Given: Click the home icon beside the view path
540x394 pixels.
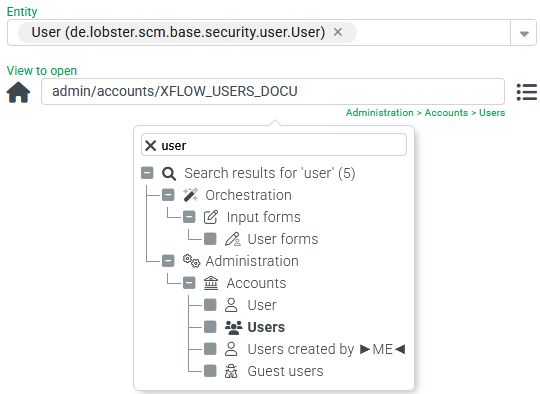Looking at the screenshot, I should [18, 92].
